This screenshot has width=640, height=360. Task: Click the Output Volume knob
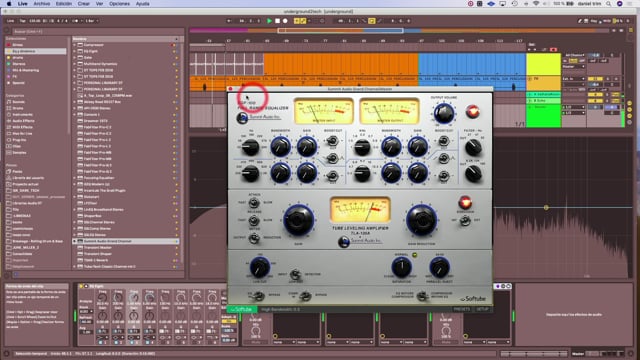444,113
